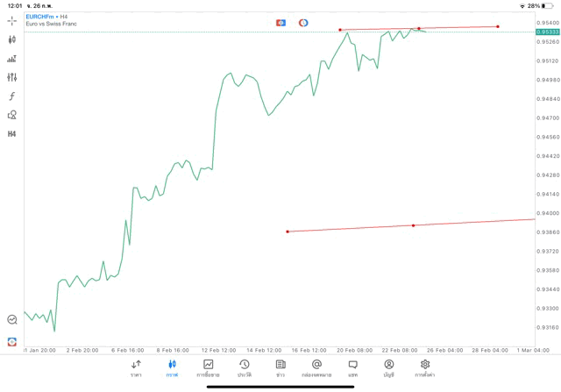Open the แชท (Chat) tab
The image size is (561, 392).
coord(352,368)
